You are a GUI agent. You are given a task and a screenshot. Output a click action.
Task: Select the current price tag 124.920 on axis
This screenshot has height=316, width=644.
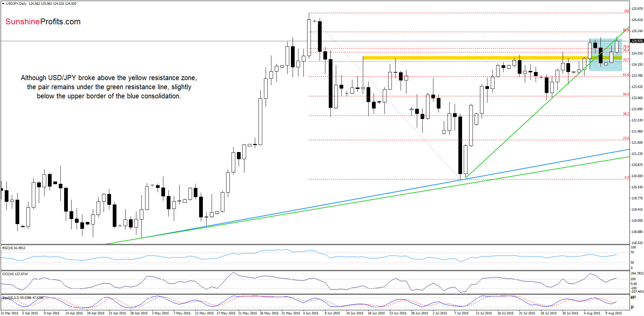(637, 41)
